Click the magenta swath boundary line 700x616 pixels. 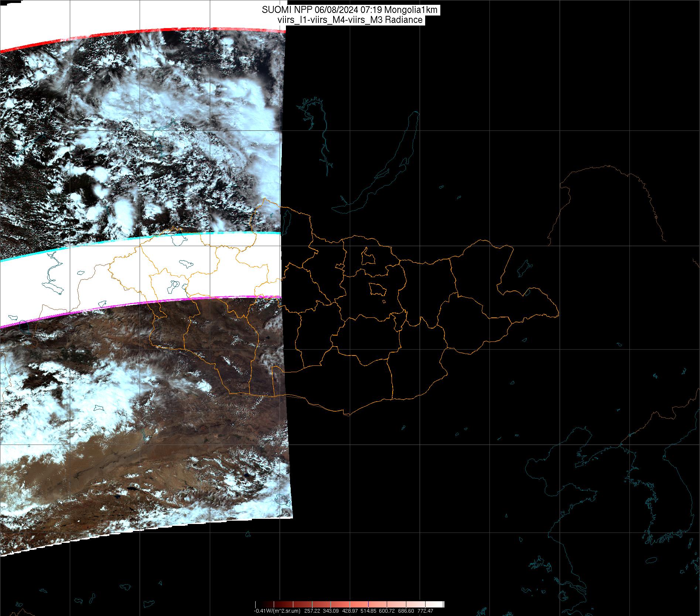[x=148, y=303]
